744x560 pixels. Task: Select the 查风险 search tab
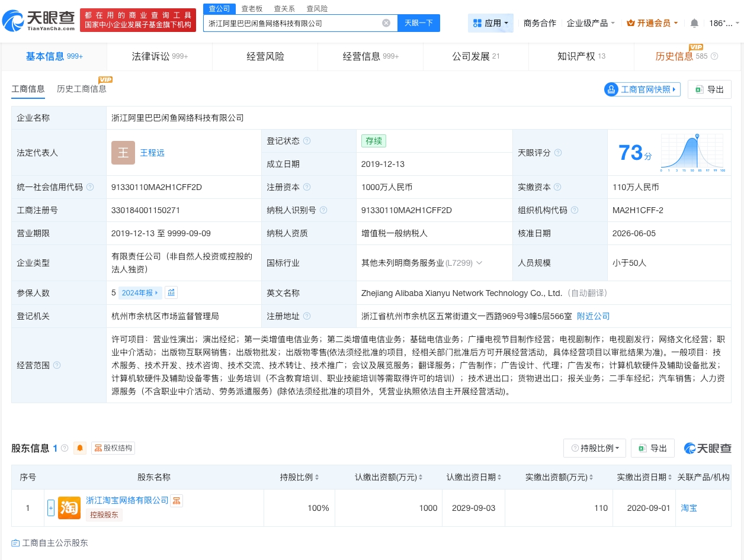pos(317,9)
